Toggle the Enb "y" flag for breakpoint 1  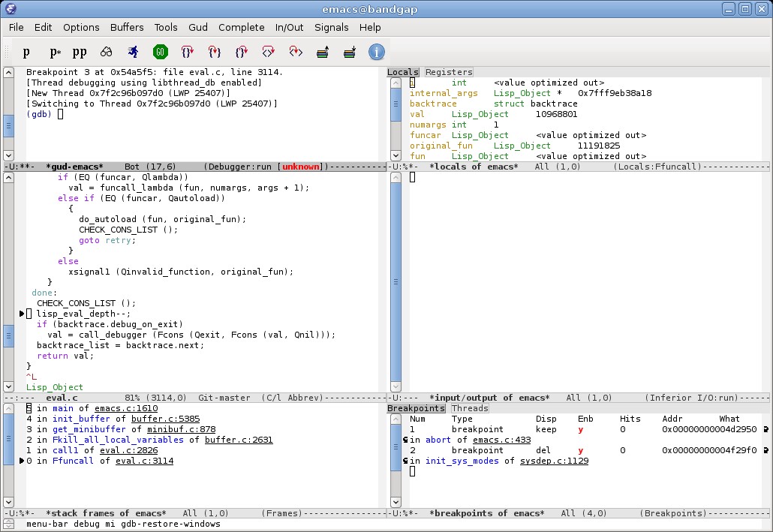580,429
